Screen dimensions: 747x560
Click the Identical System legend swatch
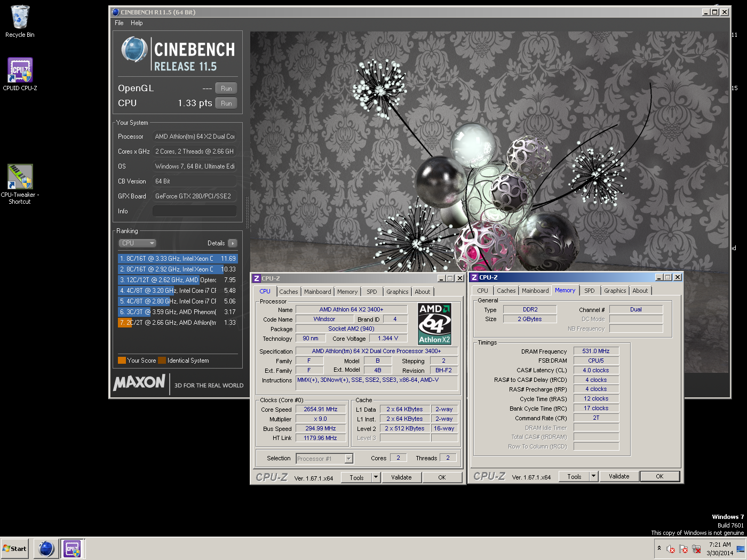tap(162, 361)
